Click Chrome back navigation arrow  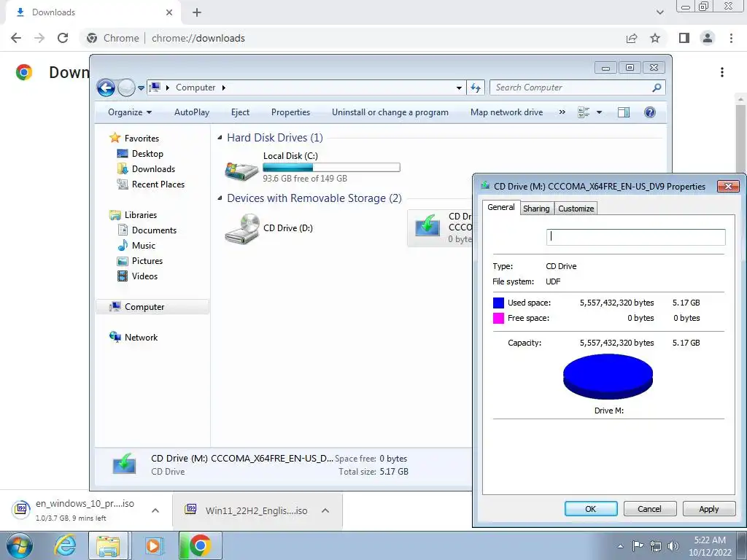coord(16,38)
